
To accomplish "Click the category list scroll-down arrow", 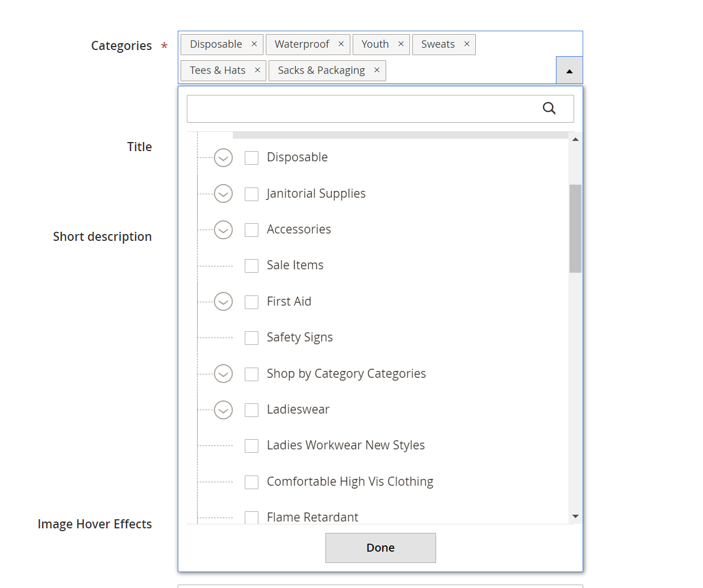I will tap(575, 516).
